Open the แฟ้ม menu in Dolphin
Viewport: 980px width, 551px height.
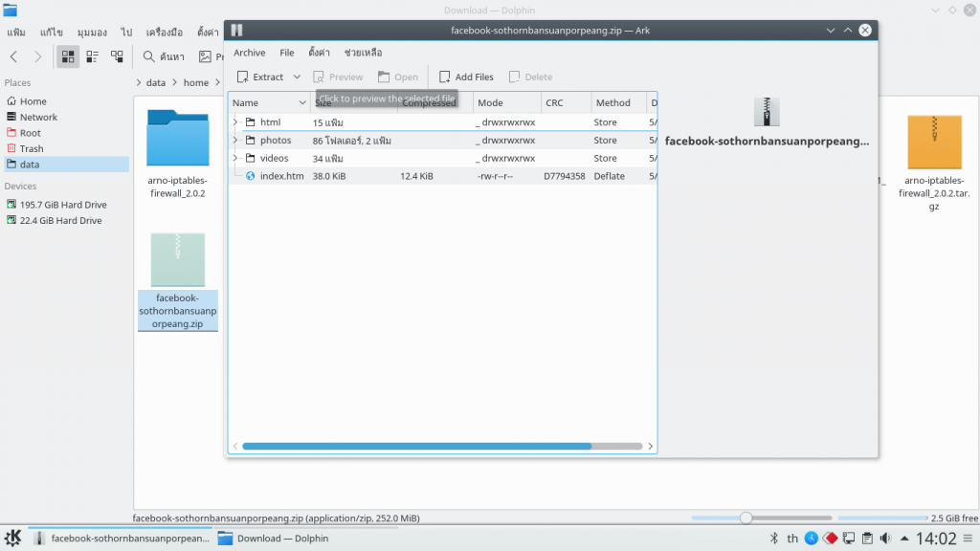[16, 32]
